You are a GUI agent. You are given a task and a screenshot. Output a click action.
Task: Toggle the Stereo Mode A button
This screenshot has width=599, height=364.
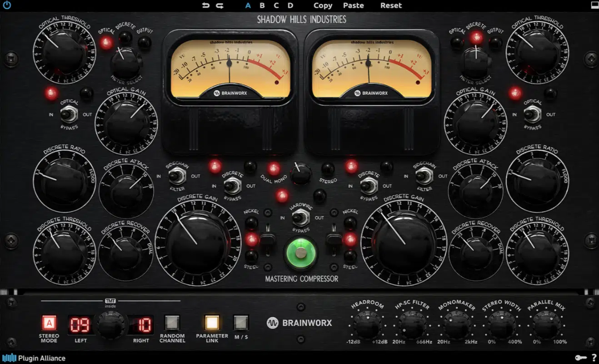(x=49, y=323)
